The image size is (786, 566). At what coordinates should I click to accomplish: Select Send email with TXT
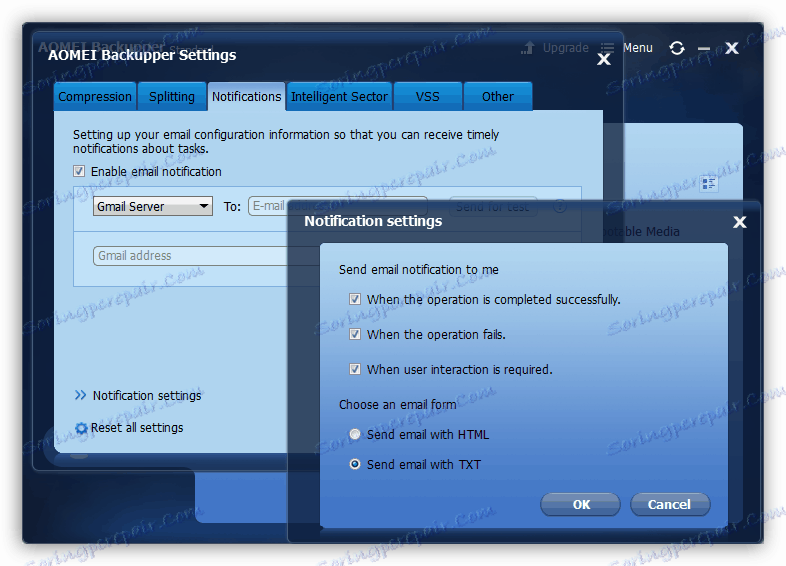355,464
